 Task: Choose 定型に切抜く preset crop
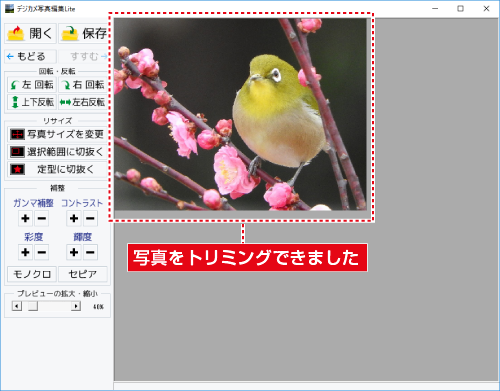(x=57, y=169)
